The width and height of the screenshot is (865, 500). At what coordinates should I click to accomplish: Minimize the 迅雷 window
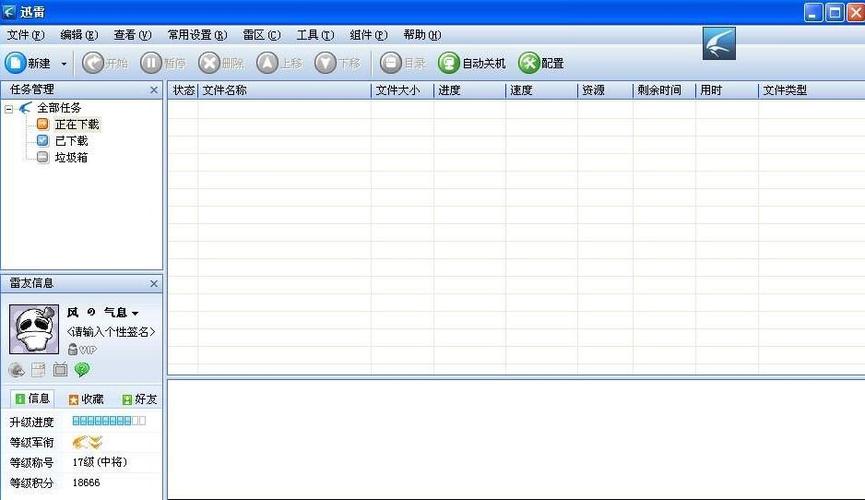(x=813, y=13)
